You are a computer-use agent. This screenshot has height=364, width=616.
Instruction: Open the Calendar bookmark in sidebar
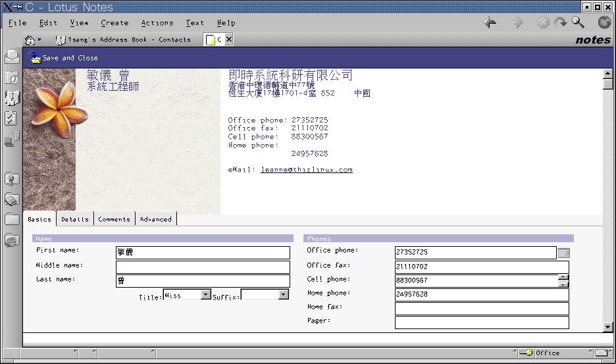tap(12, 78)
